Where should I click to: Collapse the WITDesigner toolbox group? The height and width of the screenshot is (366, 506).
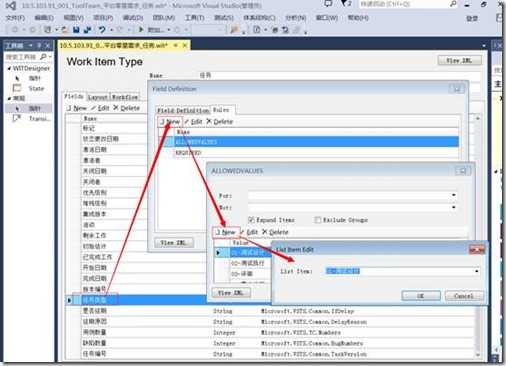[9, 68]
